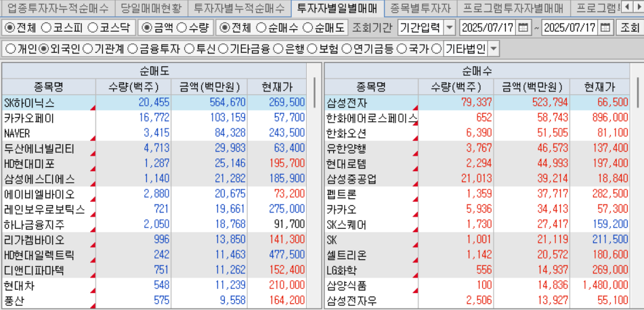Click 현재가 header in 순매도 table
The height and width of the screenshot is (310, 644).
277,87
